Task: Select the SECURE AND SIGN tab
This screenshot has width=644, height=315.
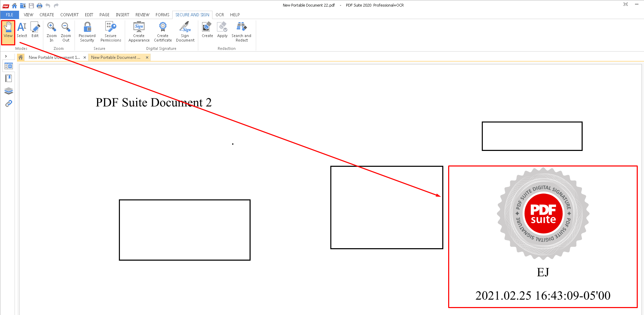Action: coord(192,15)
